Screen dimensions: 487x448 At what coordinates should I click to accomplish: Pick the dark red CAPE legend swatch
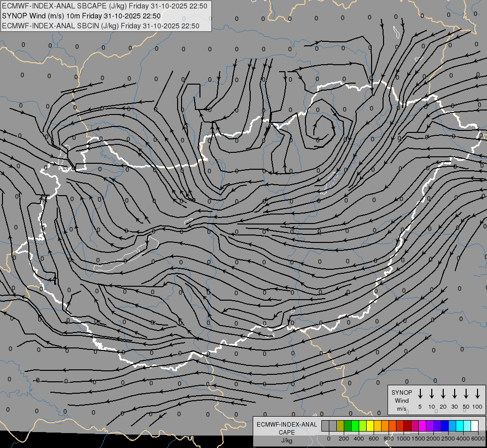(x=407, y=426)
